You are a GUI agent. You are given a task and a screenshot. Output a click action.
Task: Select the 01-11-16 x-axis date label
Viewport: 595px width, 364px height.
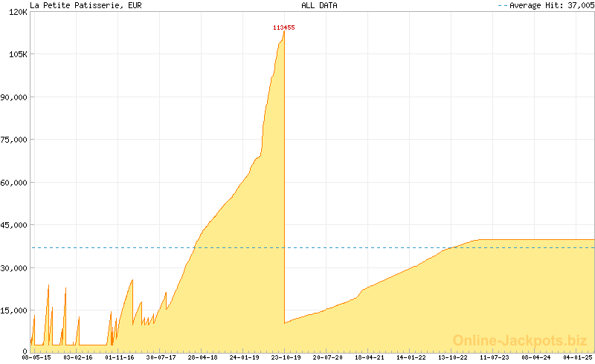click(120, 357)
